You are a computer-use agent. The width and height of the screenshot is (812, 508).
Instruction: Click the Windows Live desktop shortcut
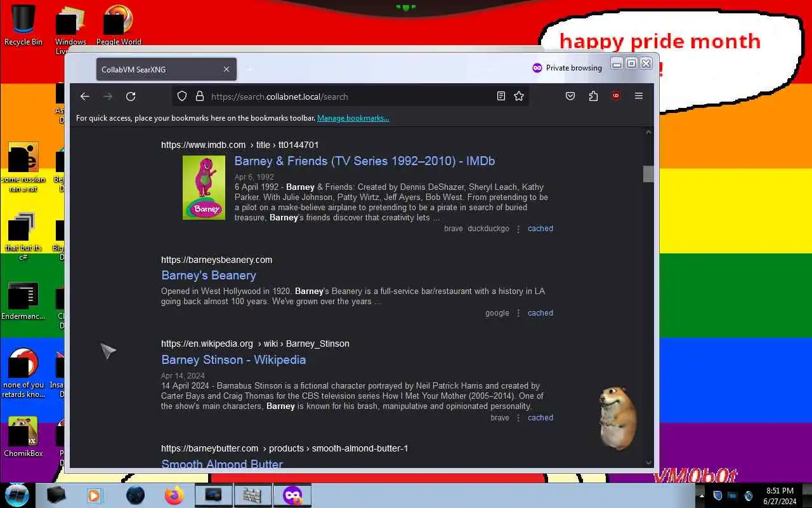(70, 29)
